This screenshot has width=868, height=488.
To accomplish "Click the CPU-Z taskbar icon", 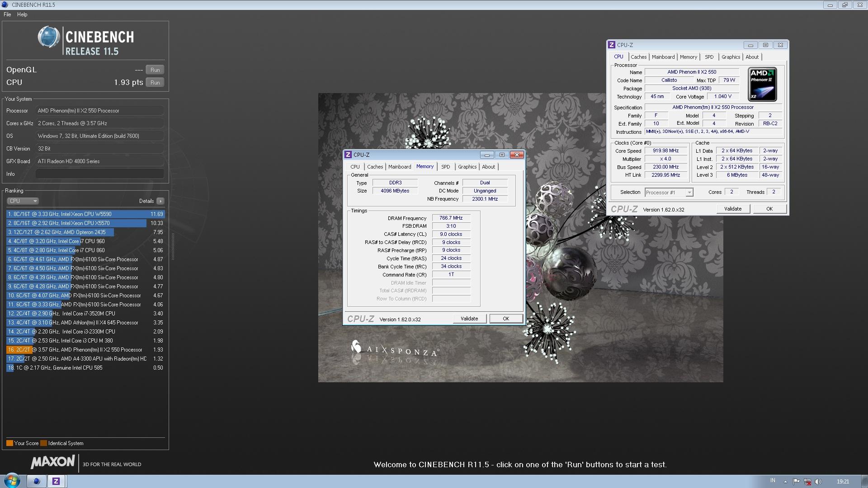I will [56, 481].
